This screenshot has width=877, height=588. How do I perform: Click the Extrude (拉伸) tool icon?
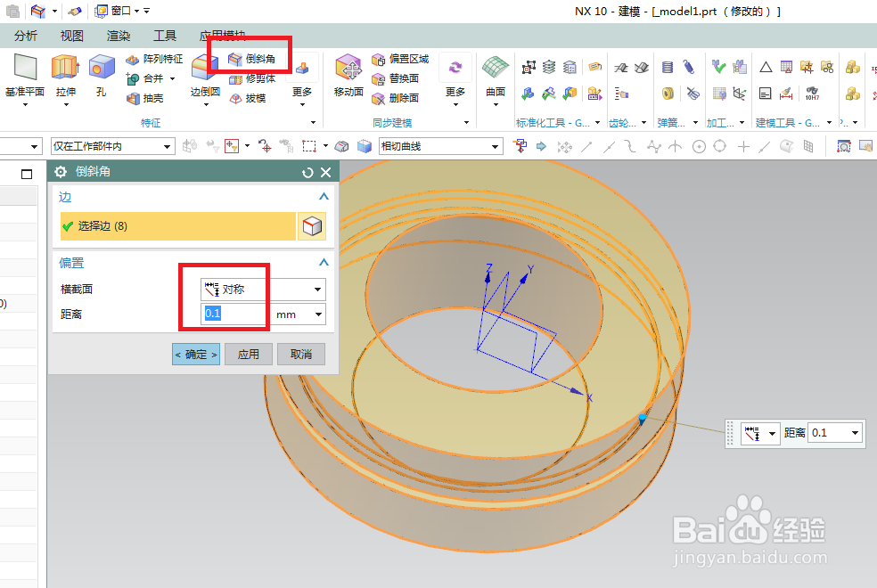(x=65, y=69)
